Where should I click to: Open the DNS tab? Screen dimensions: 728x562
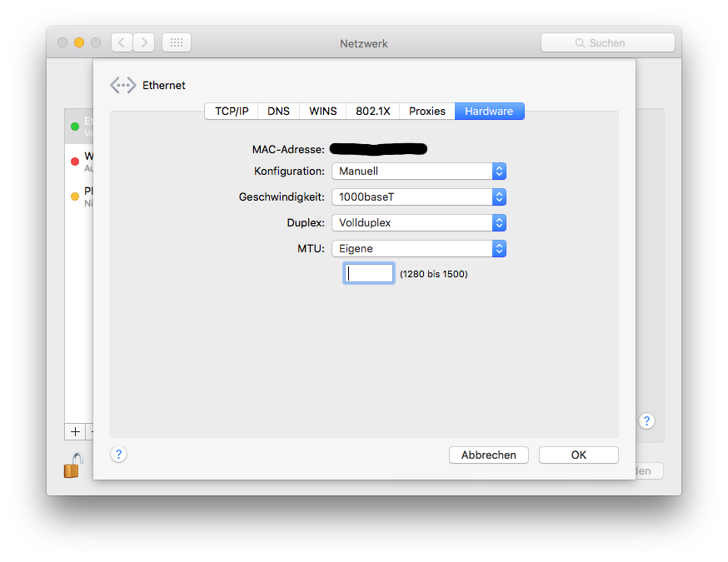[x=278, y=112]
